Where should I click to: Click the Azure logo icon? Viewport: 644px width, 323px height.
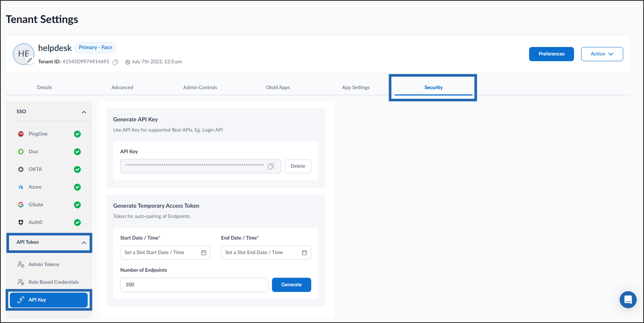pos(21,187)
